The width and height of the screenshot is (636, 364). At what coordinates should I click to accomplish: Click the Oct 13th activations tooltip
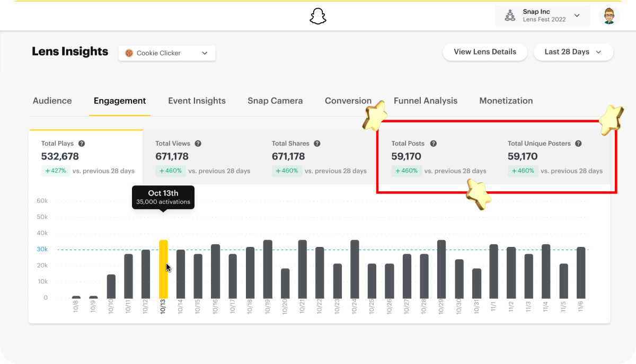tap(163, 197)
